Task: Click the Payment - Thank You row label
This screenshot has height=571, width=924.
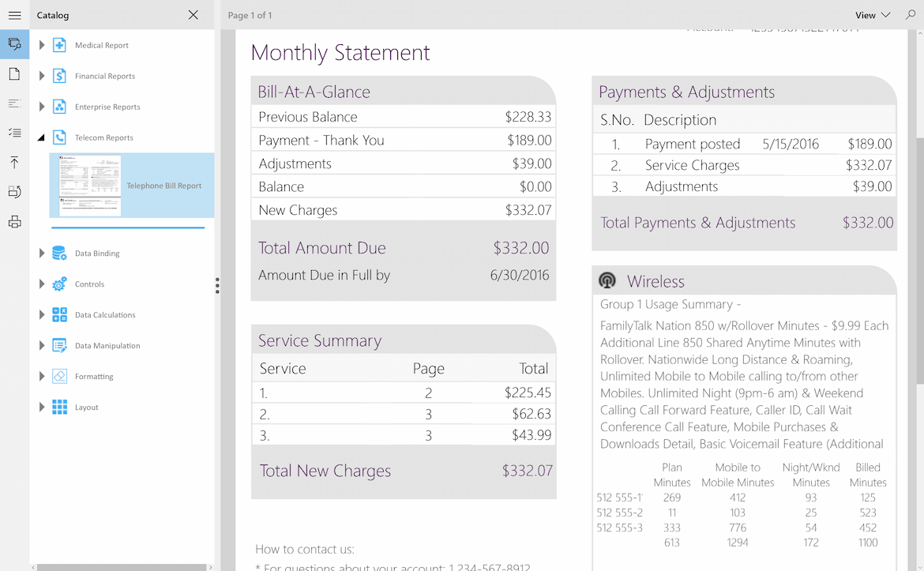Action: 321,141
